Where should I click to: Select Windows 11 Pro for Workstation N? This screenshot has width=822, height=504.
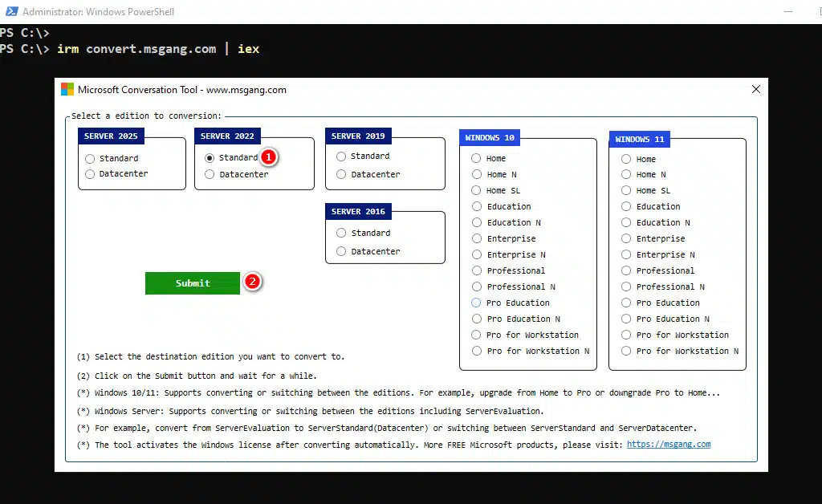(626, 352)
